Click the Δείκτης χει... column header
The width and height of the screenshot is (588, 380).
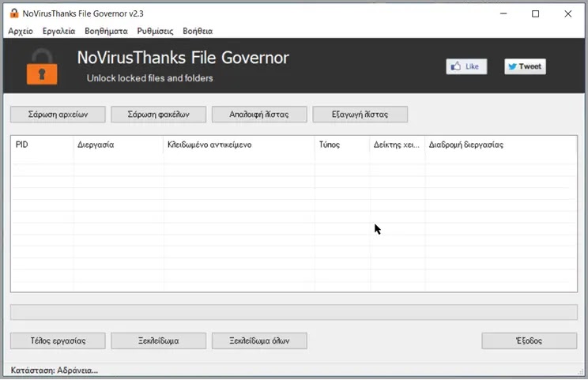(x=397, y=145)
